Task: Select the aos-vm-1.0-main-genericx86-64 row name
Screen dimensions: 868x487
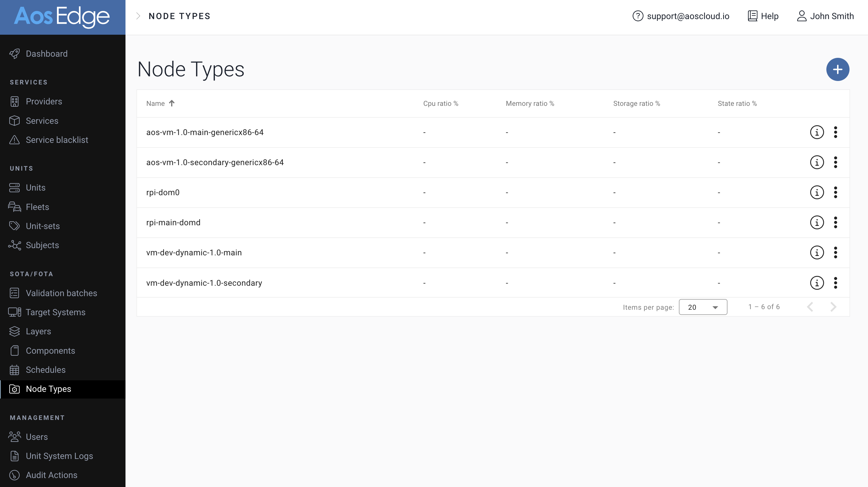Action: [x=205, y=132]
